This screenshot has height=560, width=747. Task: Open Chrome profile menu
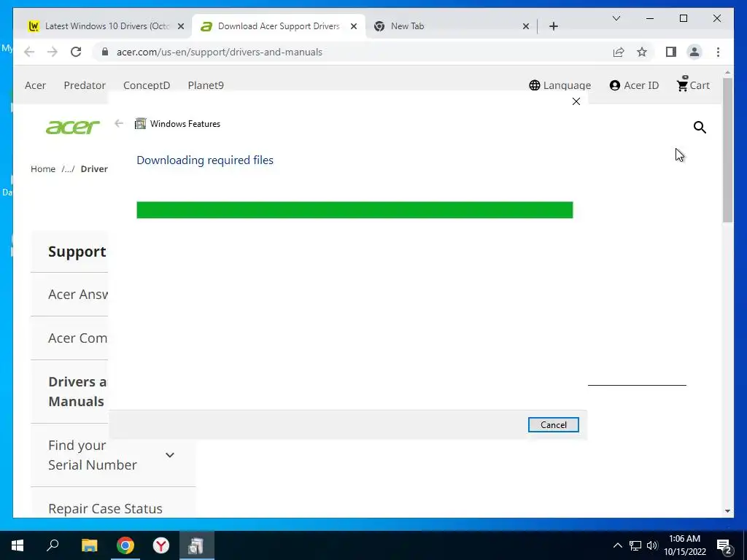pos(694,52)
